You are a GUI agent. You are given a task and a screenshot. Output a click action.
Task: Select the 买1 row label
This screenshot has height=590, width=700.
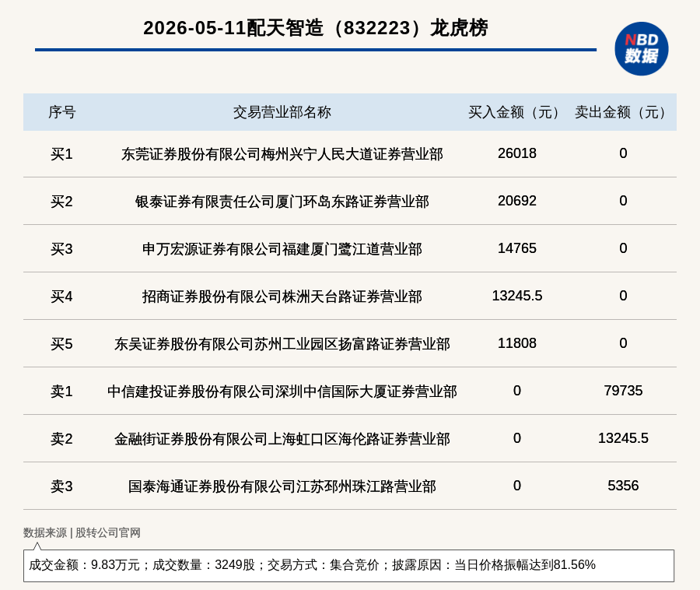click(61, 154)
